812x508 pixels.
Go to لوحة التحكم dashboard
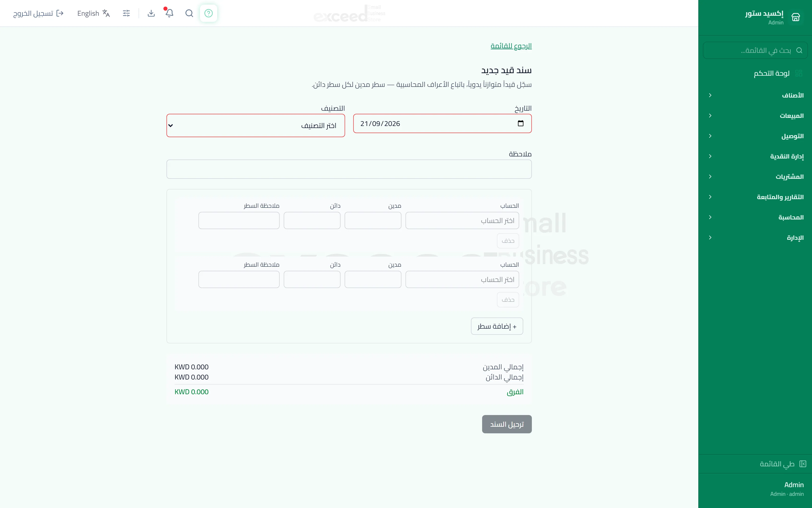[x=755, y=73]
